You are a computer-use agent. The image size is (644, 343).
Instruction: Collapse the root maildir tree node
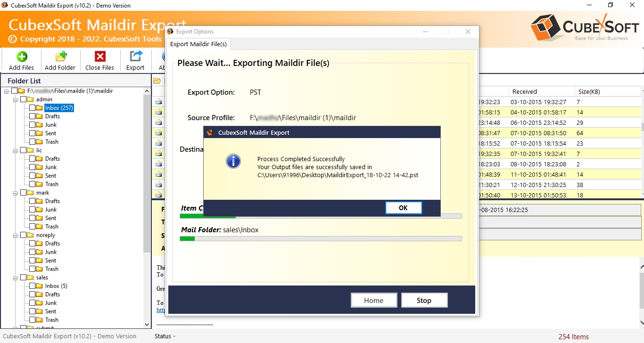7,91
